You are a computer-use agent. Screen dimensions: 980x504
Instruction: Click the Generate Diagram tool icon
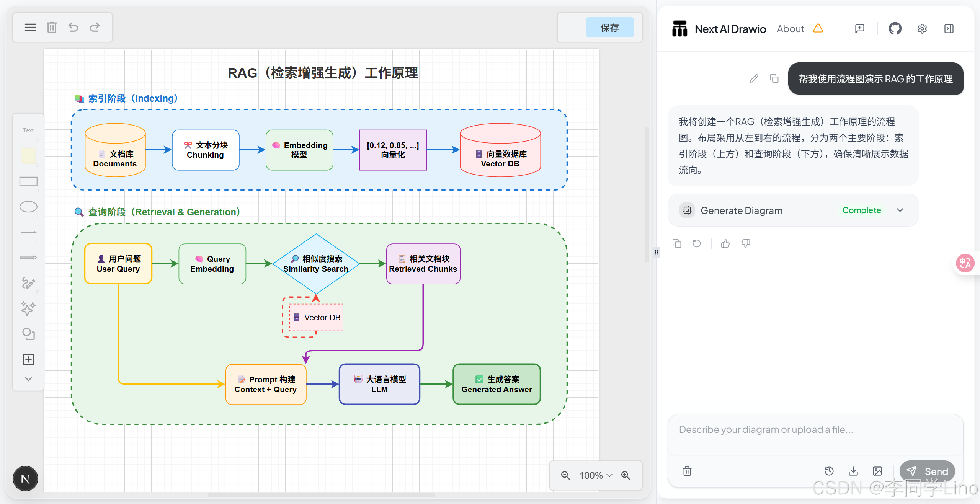coord(687,210)
